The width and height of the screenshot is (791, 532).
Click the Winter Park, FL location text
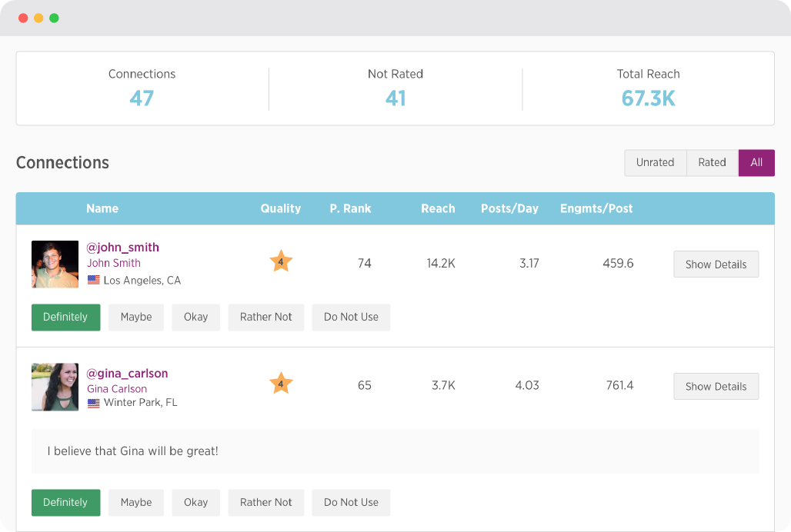coord(141,403)
